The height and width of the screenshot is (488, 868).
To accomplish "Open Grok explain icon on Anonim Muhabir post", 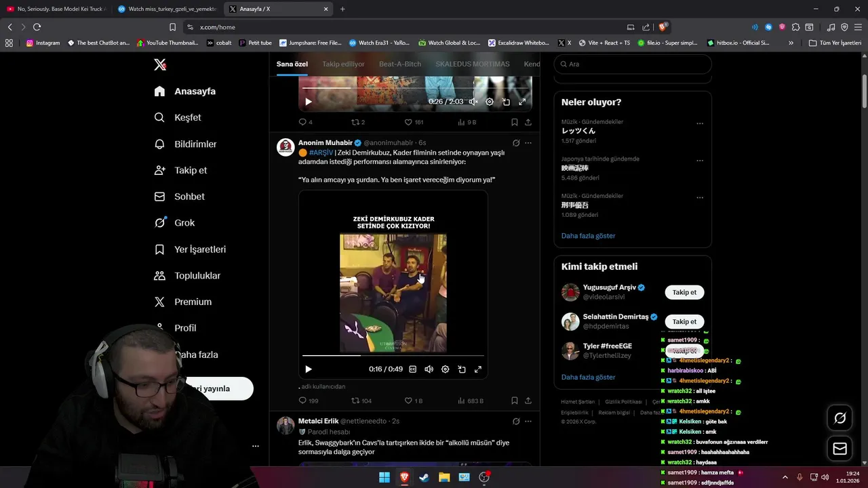I will coord(516,143).
